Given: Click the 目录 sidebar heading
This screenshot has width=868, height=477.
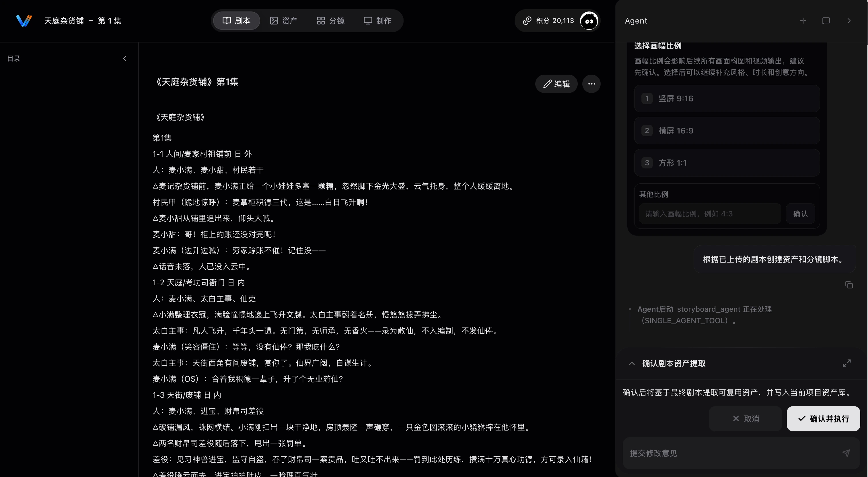Looking at the screenshot, I should pyautogui.click(x=14, y=59).
